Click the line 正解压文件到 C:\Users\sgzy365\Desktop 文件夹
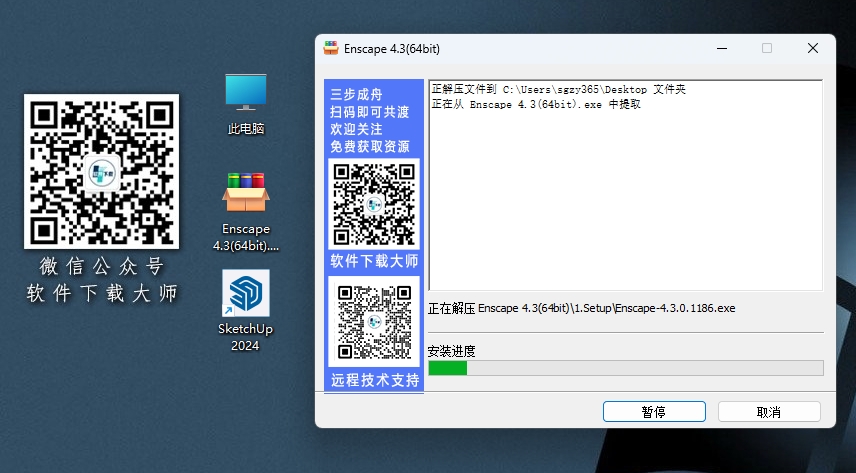The height and width of the screenshot is (473, 856). point(558,89)
